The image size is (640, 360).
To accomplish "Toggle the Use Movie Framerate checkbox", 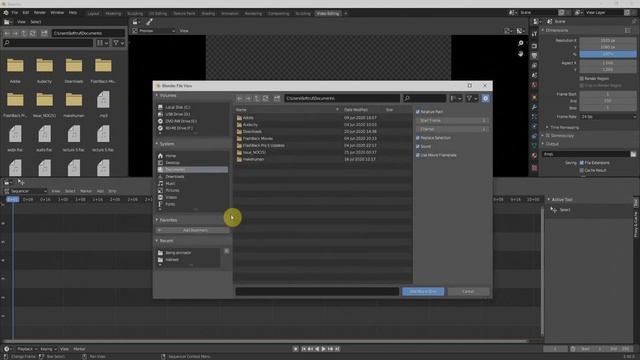I will pyautogui.click(x=418, y=155).
